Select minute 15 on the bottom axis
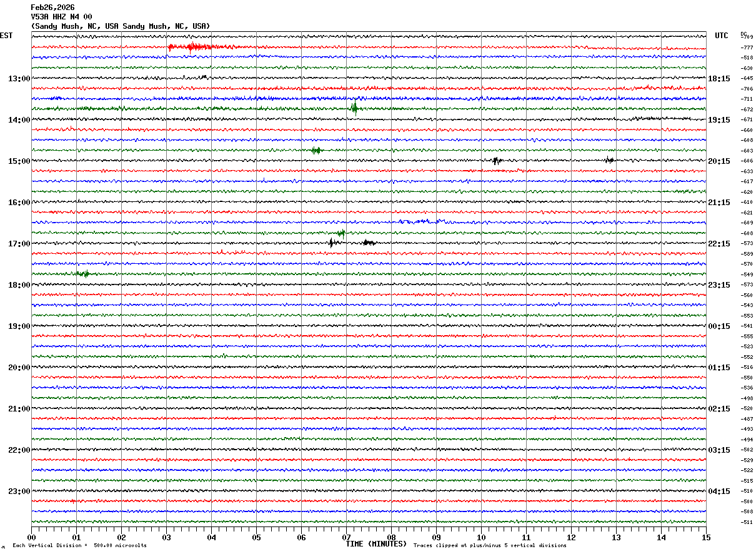 click(x=706, y=537)
